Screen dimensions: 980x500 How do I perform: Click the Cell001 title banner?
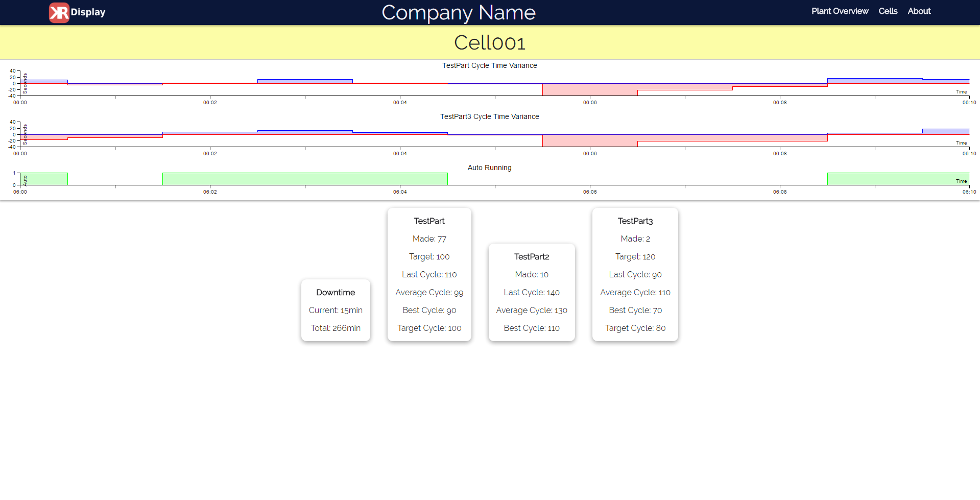click(x=490, y=42)
